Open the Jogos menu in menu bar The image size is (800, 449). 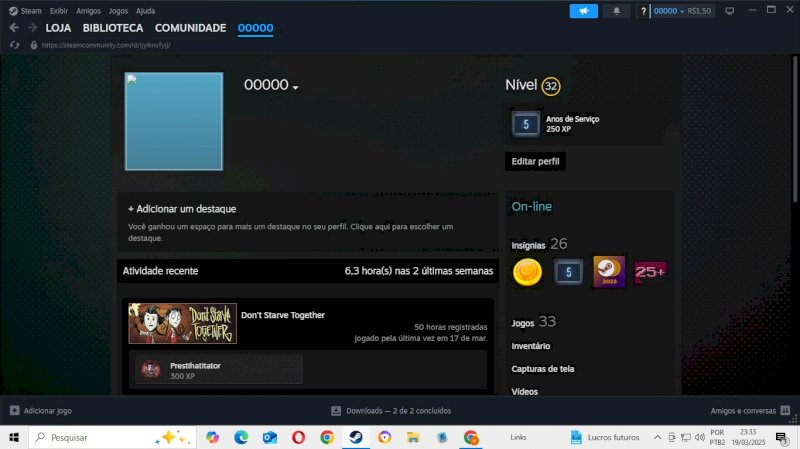(x=118, y=10)
